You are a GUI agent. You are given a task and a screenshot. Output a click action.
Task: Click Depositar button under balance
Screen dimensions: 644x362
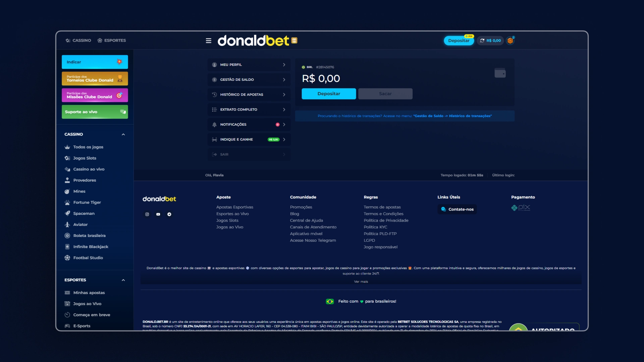pyautogui.click(x=329, y=94)
